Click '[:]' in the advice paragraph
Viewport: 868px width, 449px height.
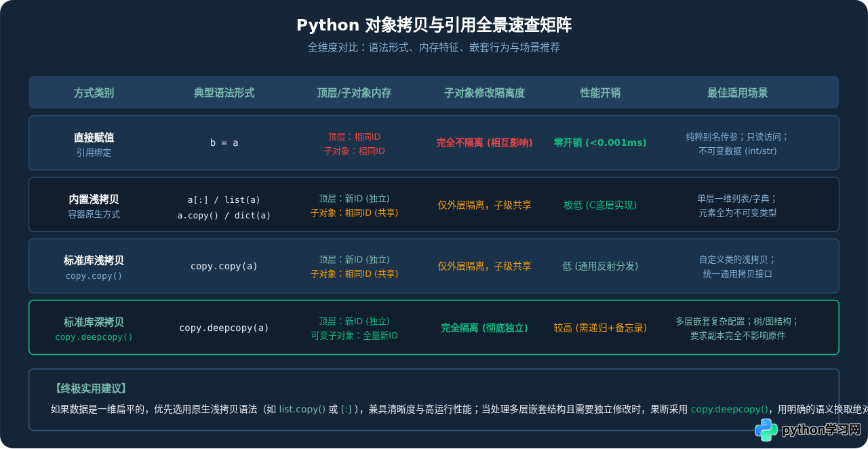(x=346, y=410)
